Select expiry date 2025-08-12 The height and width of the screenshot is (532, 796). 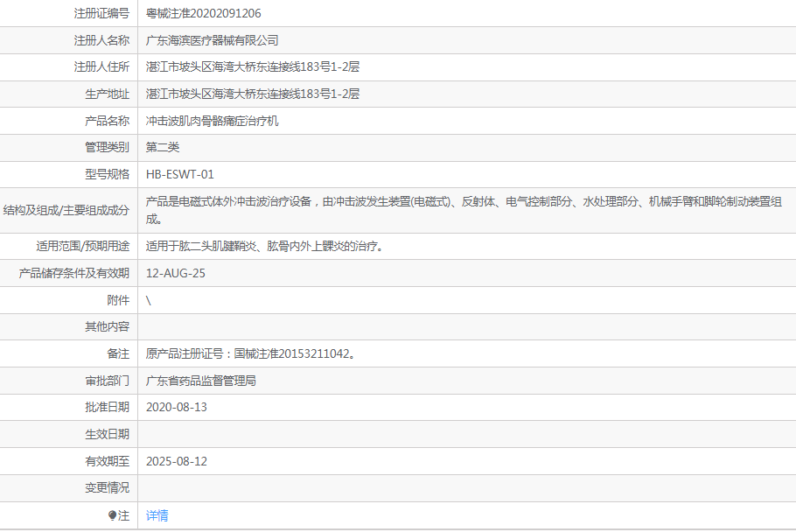point(177,461)
